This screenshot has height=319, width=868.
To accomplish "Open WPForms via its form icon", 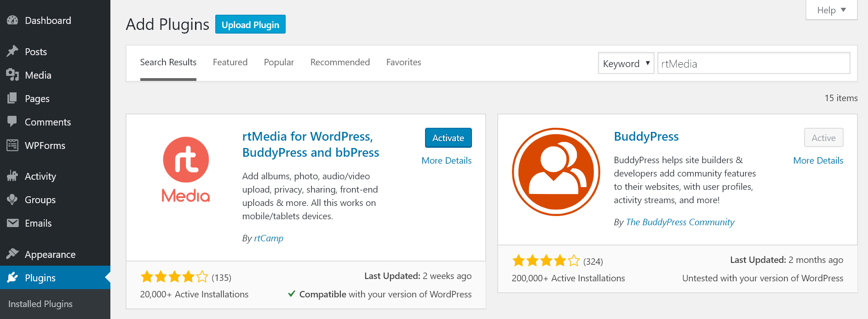I will (12, 145).
